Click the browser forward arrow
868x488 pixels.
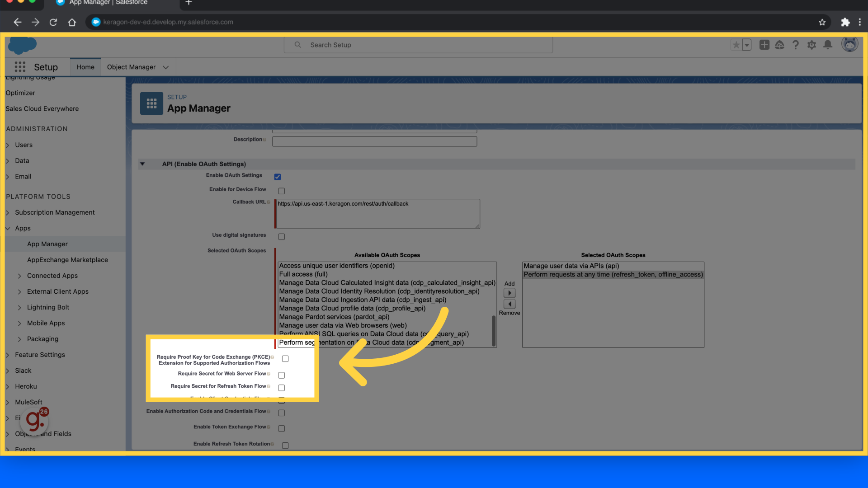[x=35, y=22]
